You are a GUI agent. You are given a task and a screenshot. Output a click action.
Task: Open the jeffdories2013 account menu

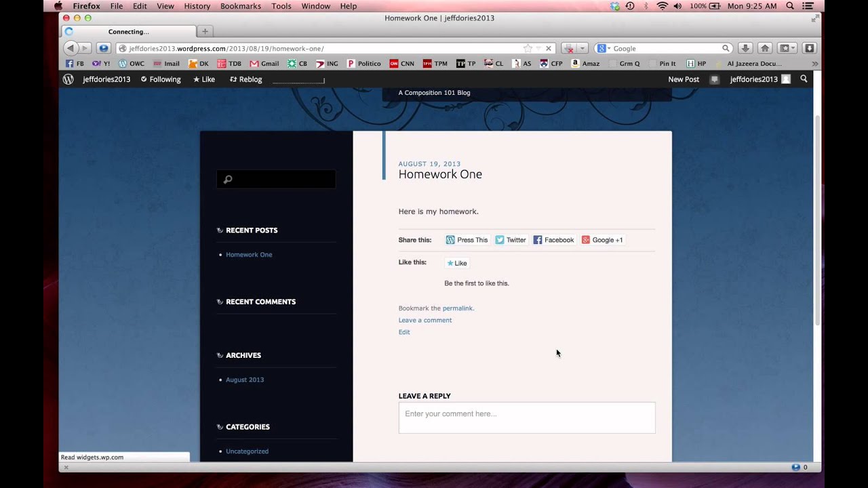760,79
